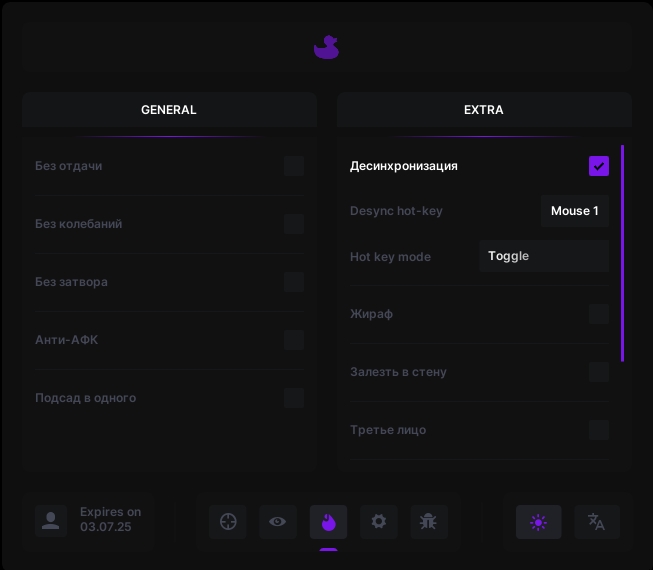Open the gear settings section
Image resolution: width=653 pixels, height=570 pixels.
(x=378, y=522)
